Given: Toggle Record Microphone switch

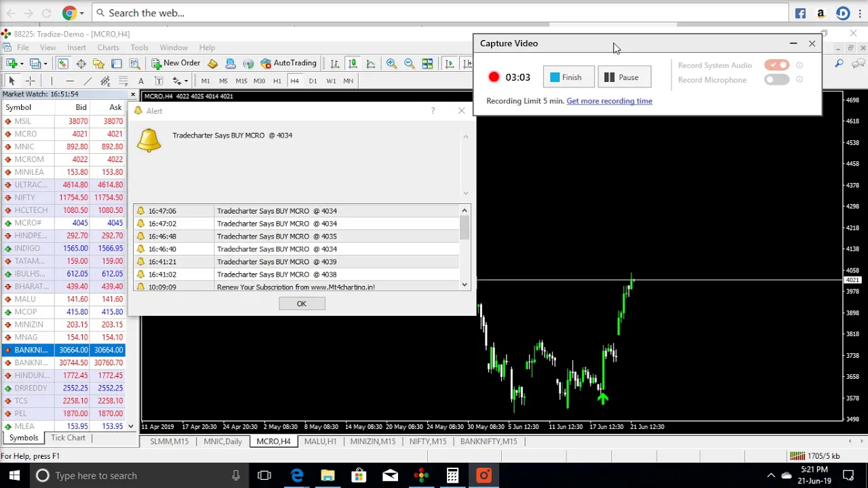Looking at the screenshot, I should [x=776, y=80].
